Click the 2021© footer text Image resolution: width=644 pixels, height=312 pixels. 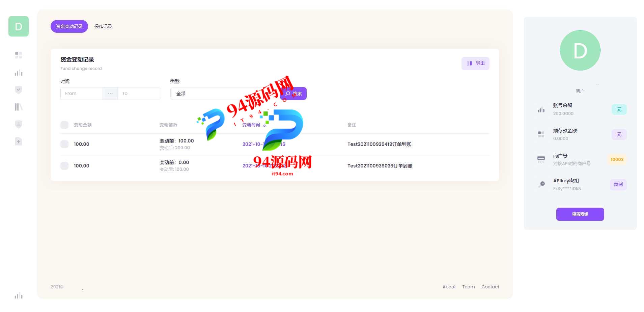[57, 287]
